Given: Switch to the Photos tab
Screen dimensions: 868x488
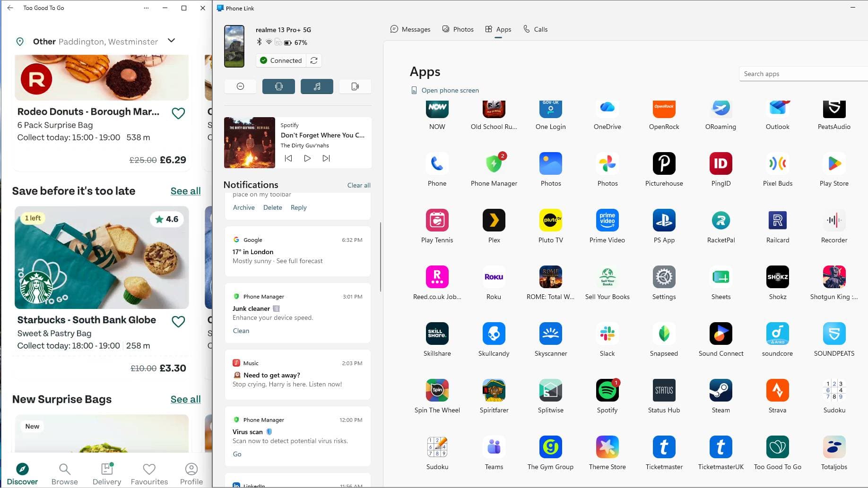Looking at the screenshot, I should tap(458, 29).
